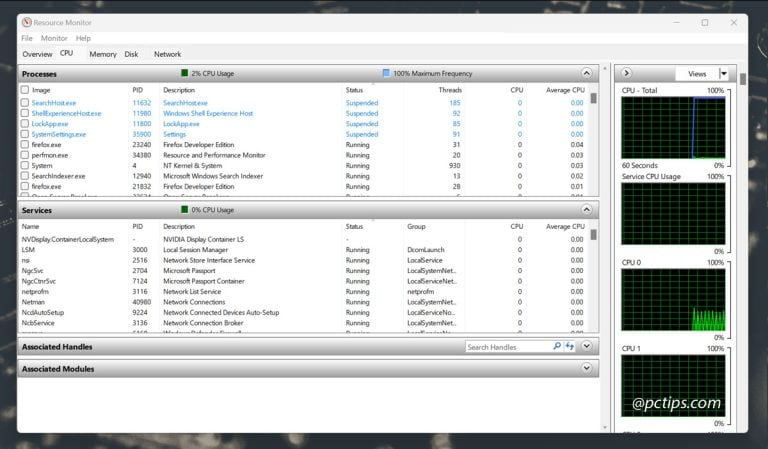
Task: Collapse the Processes section
Action: pos(587,73)
